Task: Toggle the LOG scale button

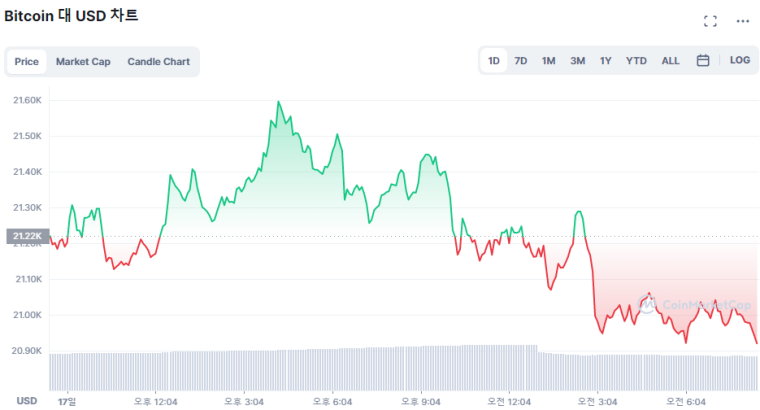Action: pyautogui.click(x=740, y=60)
